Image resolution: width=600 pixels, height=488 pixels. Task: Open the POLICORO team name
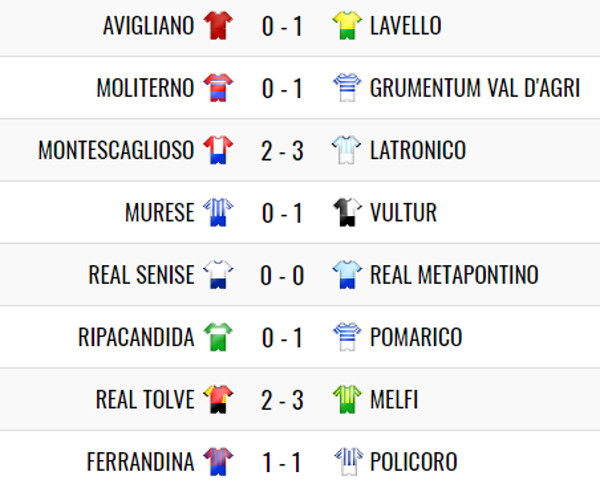point(414,462)
